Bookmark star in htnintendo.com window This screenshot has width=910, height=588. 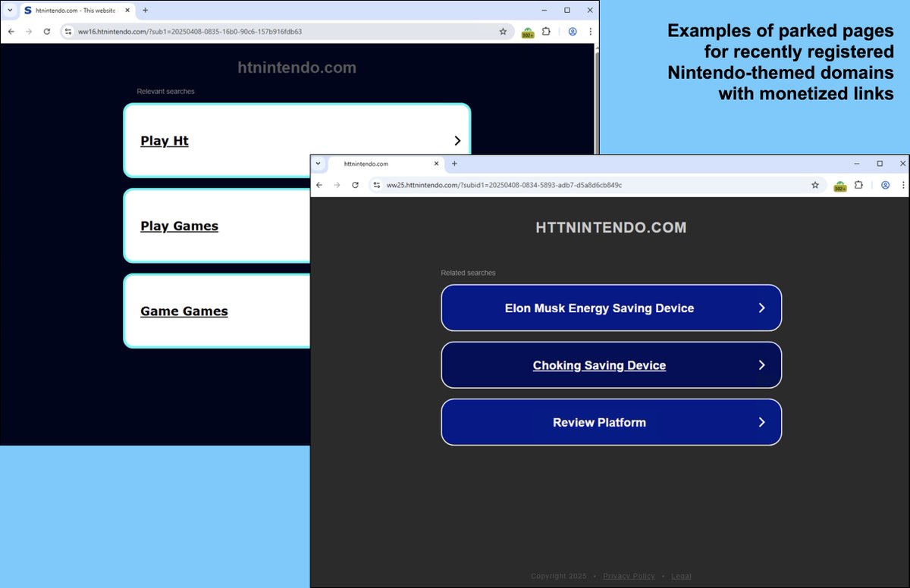point(503,32)
